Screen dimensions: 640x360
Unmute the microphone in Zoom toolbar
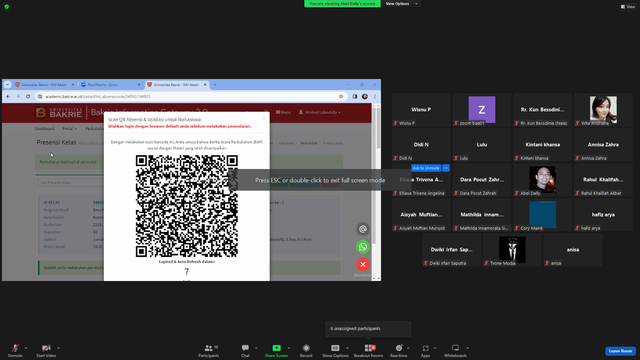[15, 350]
